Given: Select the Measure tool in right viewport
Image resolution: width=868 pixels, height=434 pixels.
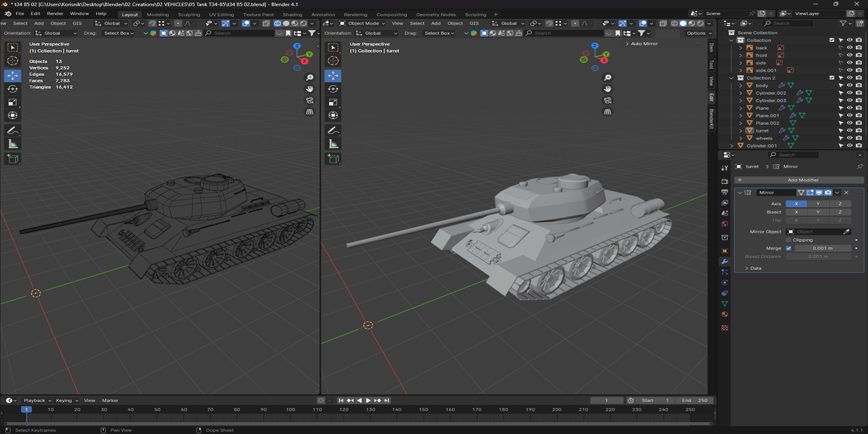Looking at the screenshot, I should tap(333, 144).
